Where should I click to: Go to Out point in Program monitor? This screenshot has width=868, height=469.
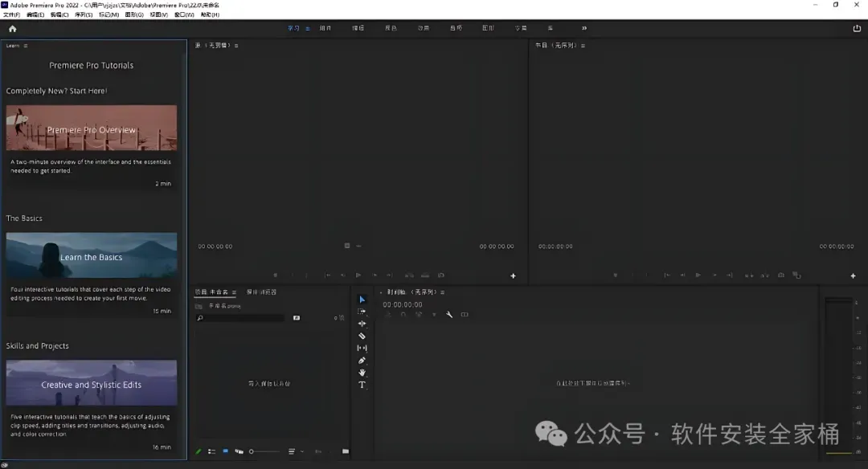point(730,275)
